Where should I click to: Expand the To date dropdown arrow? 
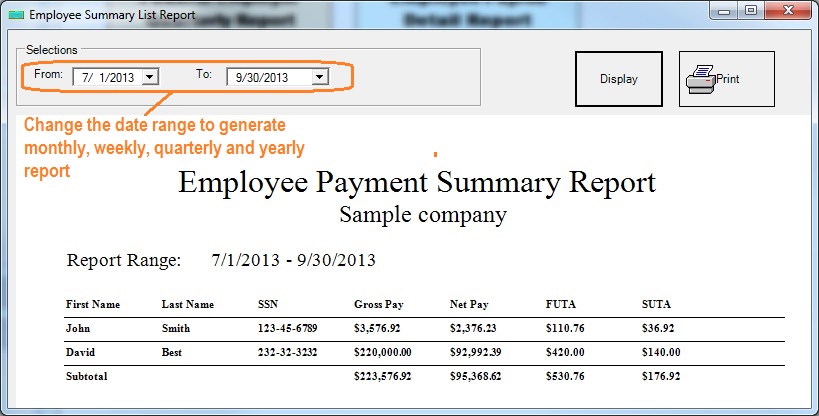(320, 76)
